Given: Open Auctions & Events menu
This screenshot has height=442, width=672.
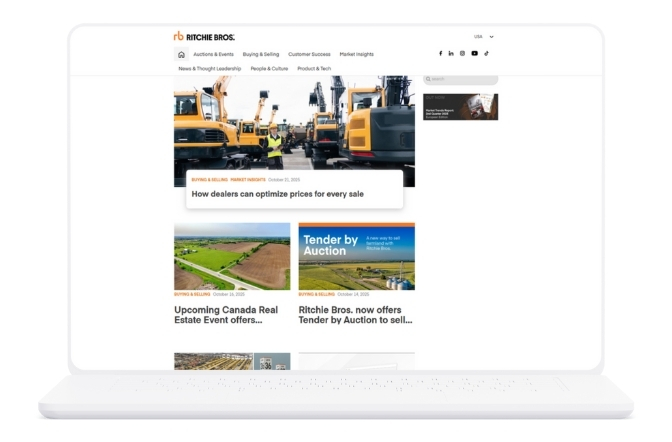Looking at the screenshot, I should pos(213,54).
